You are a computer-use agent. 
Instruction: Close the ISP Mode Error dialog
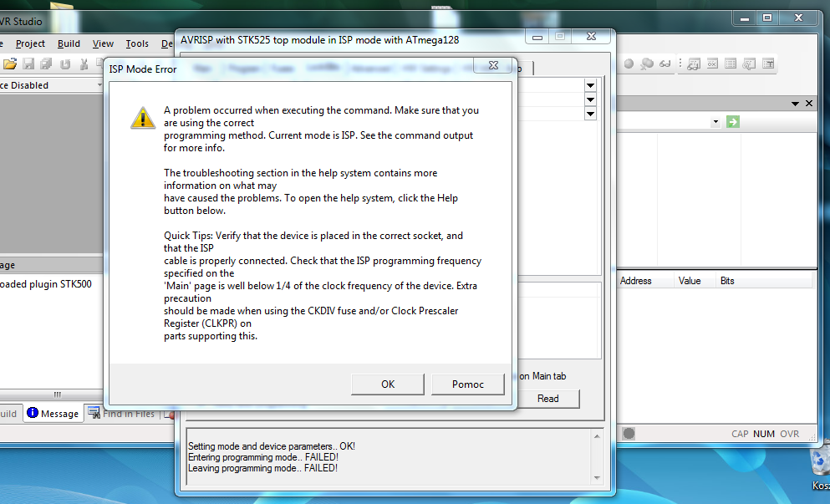click(x=493, y=65)
